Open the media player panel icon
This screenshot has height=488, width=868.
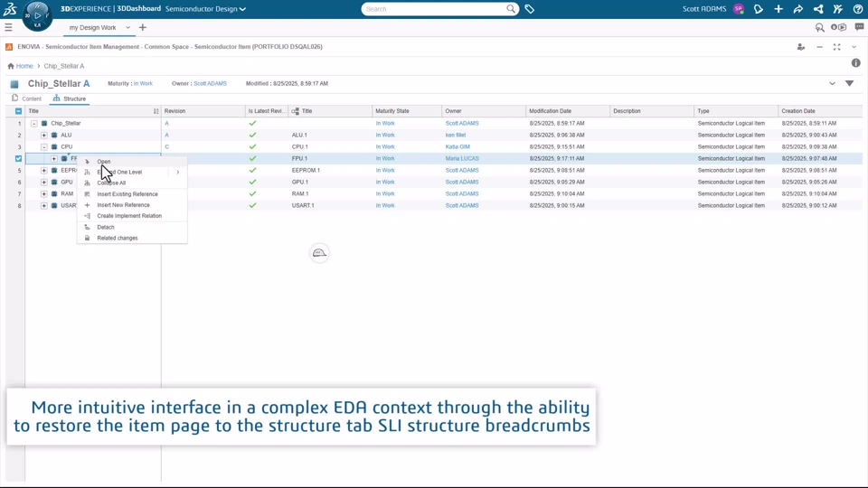point(839,27)
